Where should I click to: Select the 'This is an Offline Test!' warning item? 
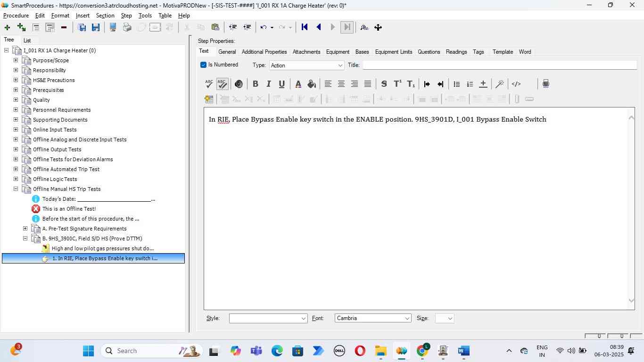point(69,209)
